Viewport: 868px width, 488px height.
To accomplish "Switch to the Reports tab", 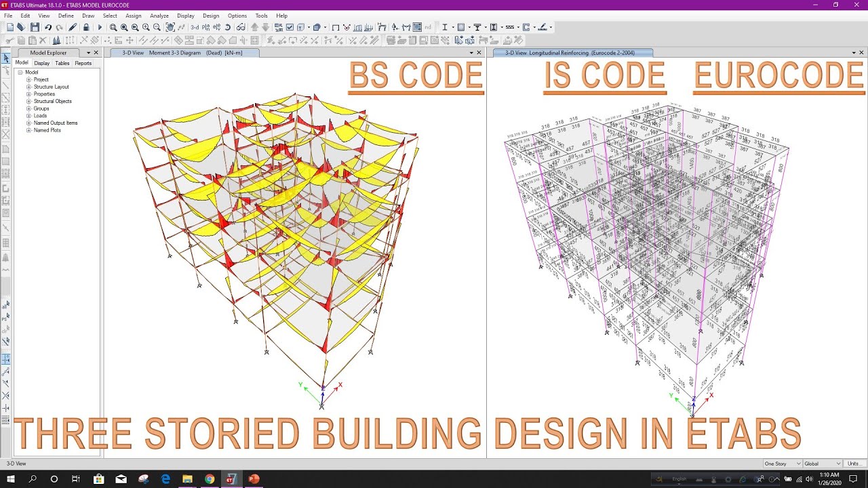I will click(83, 63).
